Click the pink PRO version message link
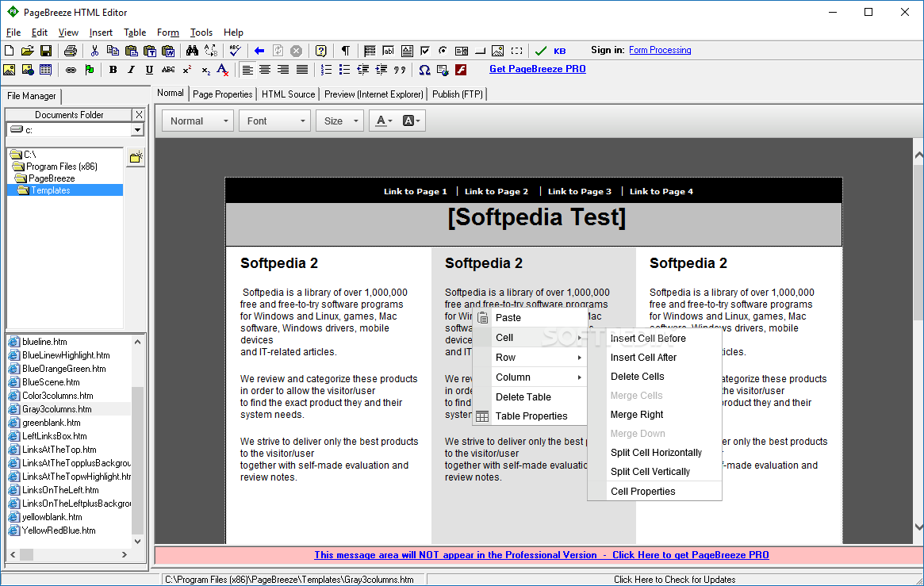This screenshot has height=586, width=924. click(x=542, y=555)
